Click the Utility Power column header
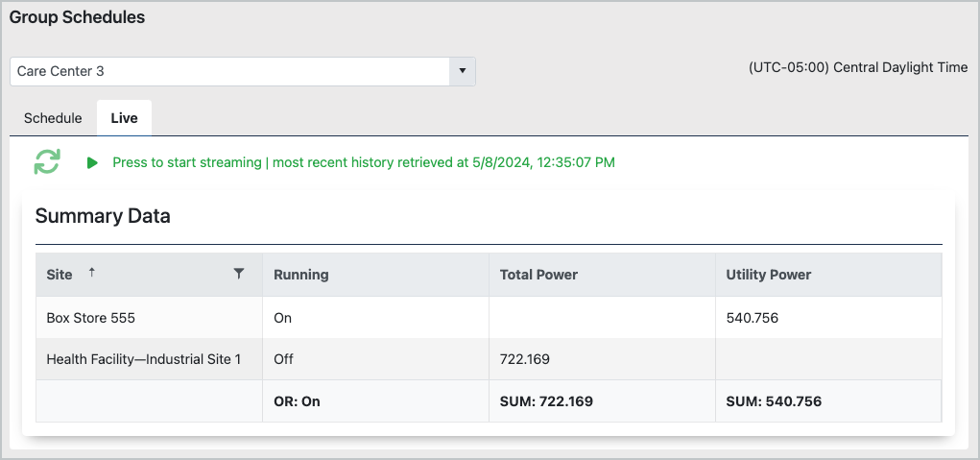 click(x=768, y=275)
